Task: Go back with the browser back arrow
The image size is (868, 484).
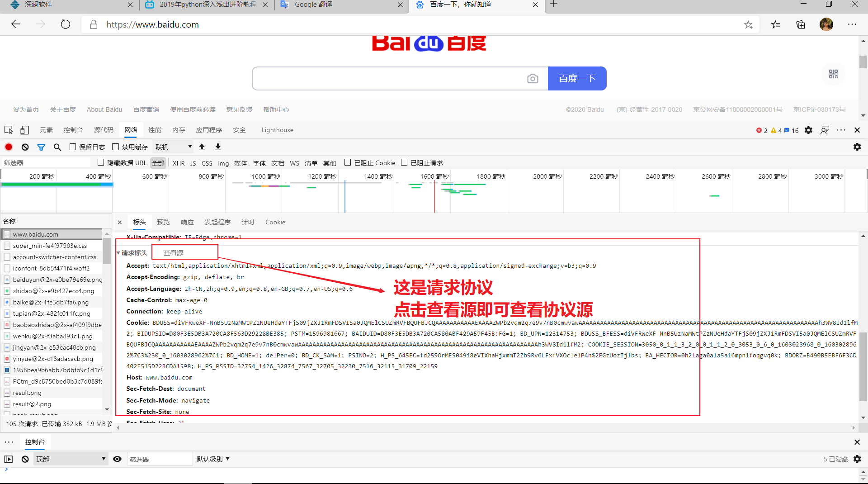Action: (x=16, y=24)
